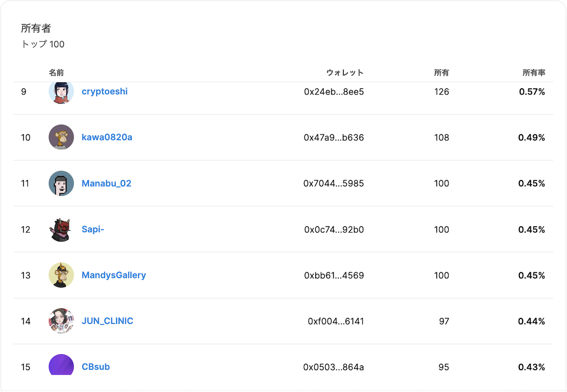Viewport: 567px width, 392px height.
Task: Click ownership rate in Sapi- row
Action: pyautogui.click(x=532, y=230)
